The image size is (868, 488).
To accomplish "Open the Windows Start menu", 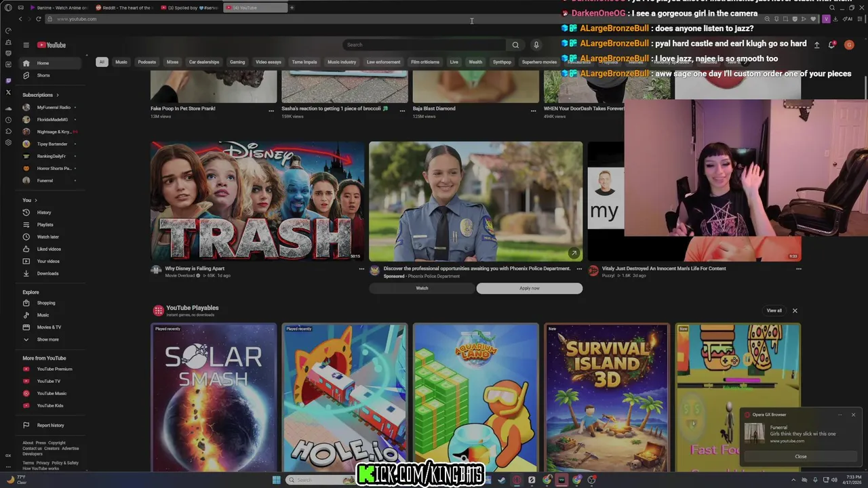I will point(276,480).
